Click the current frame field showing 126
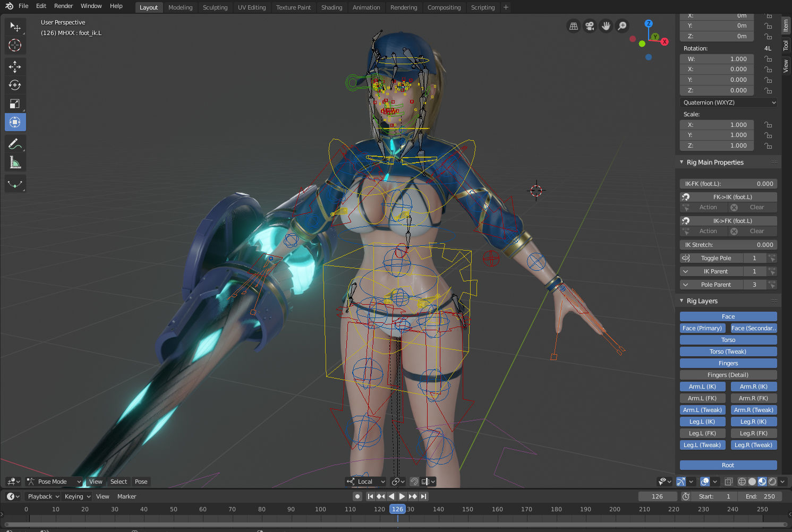 [x=657, y=496]
